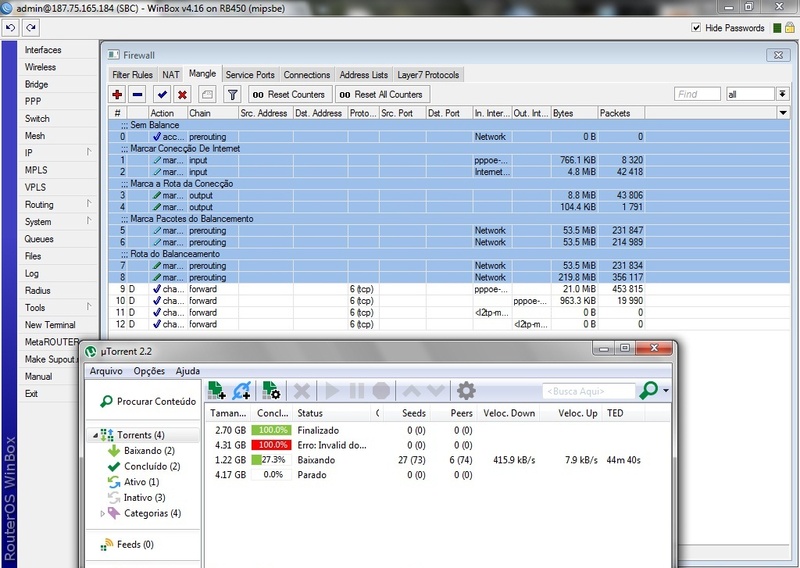
Task: Switch to NAT tab
Action: click(x=170, y=75)
